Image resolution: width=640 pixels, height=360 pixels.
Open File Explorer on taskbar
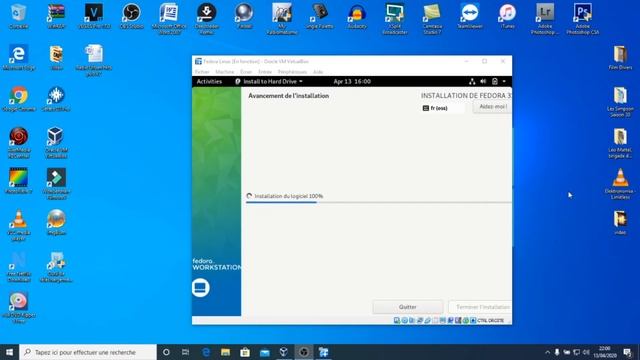(x=225, y=352)
